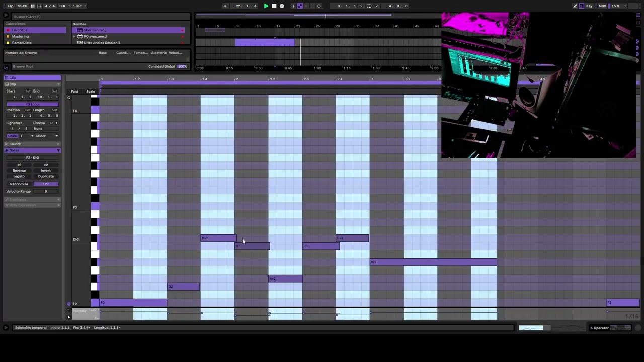Image resolution: width=644 pixels, height=362 pixels.
Task: Click the tempo nudge down icon
Action: point(33,6)
